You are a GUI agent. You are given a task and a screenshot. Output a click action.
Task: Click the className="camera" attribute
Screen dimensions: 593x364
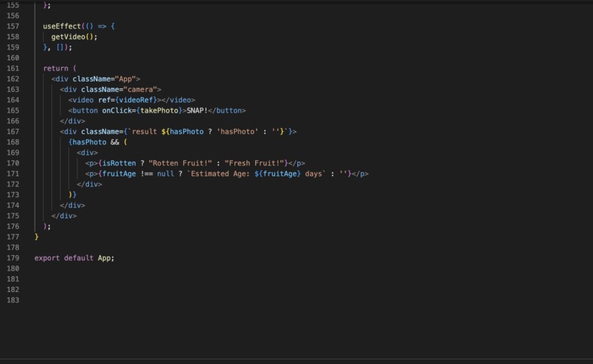click(118, 90)
